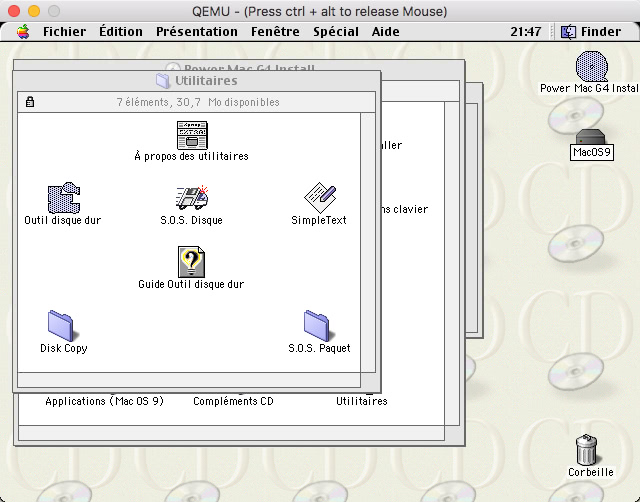Open the Spécial menu
The width and height of the screenshot is (640, 502).
(x=336, y=31)
